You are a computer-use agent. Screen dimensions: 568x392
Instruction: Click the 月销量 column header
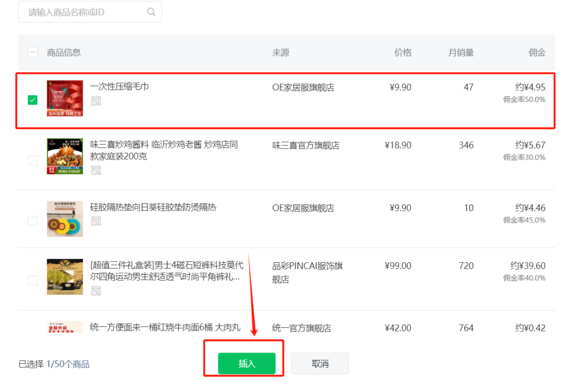[460, 52]
